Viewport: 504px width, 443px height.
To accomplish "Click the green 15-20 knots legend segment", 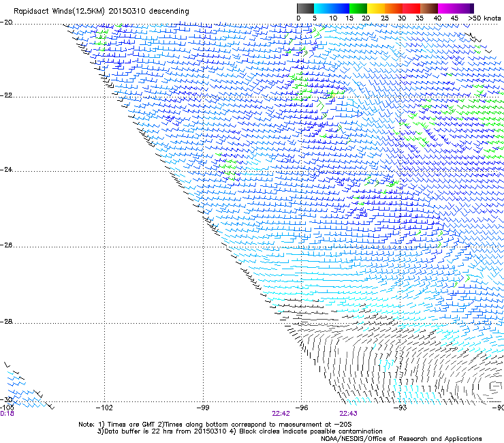I will (x=358, y=8).
